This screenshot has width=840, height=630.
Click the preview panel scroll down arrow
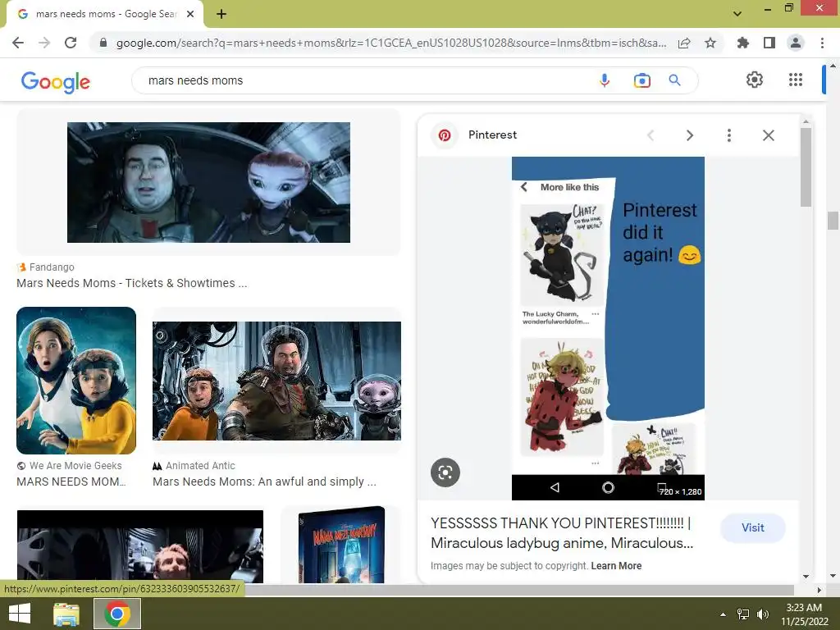pos(806,577)
